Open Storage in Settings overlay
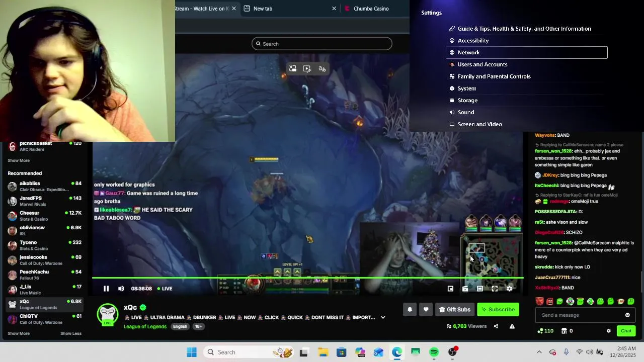Image resolution: width=644 pixels, height=362 pixels. 526,101
